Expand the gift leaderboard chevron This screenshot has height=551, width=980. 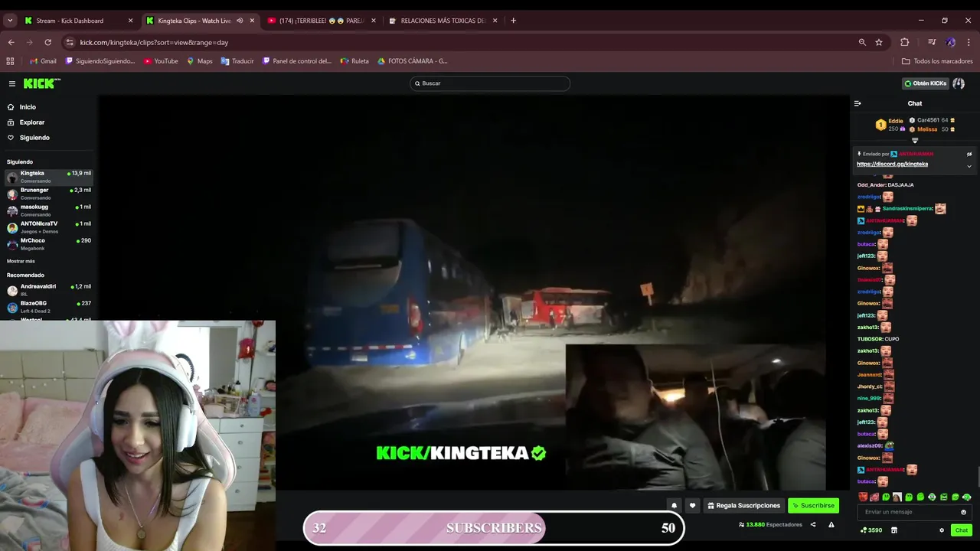click(915, 141)
